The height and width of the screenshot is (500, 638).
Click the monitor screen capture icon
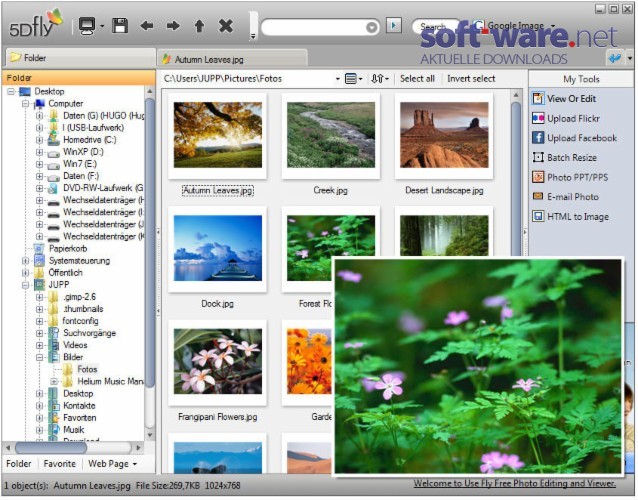point(87,26)
